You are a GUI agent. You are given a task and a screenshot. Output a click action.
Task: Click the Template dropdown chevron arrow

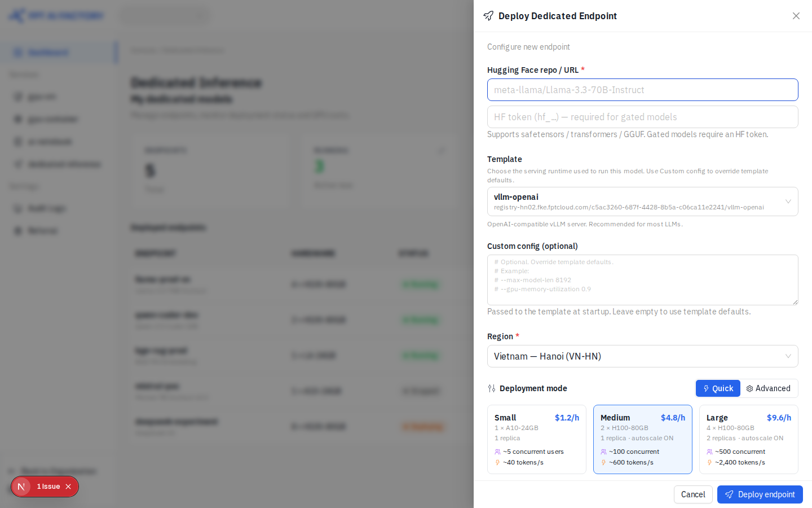point(788,202)
